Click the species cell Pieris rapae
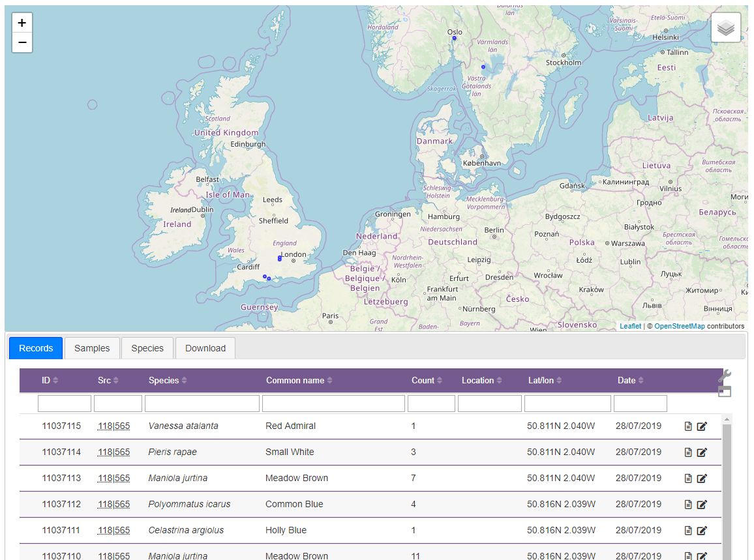754x560 pixels. 173,452
